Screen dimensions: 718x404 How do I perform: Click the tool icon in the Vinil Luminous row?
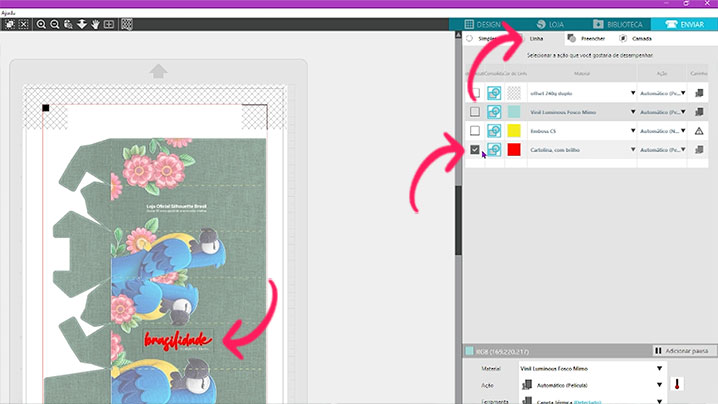[699, 112]
